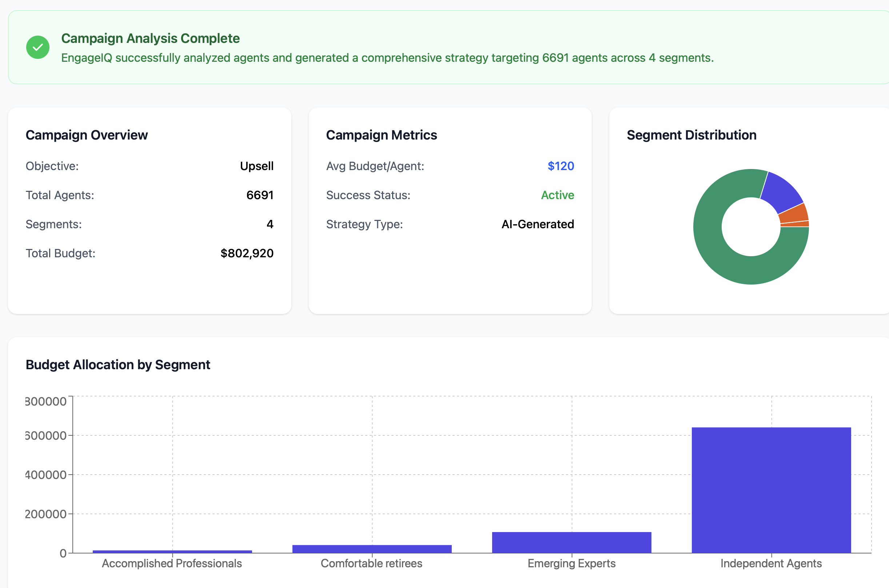Click the Budget Allocation by Segment heading
Viewport: 889px width, 588px height.
pos(117,365)
